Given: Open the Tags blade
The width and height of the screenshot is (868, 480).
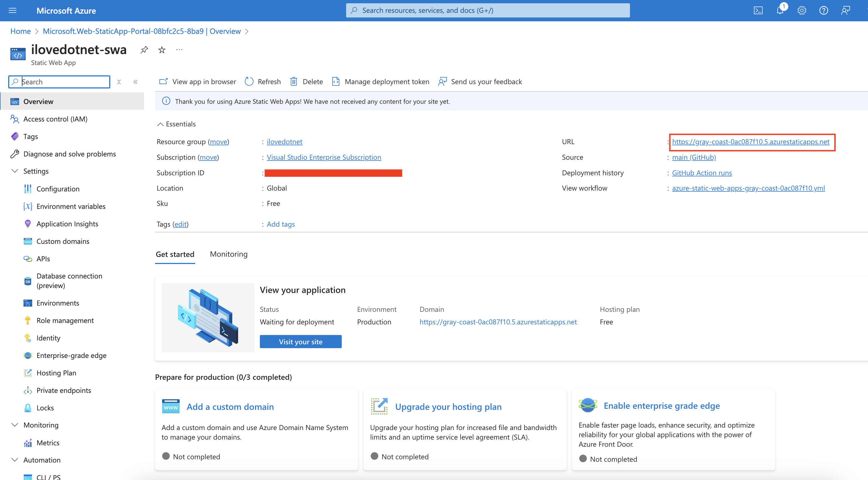Looking at the screenshot, I should [x=30, y=137].
